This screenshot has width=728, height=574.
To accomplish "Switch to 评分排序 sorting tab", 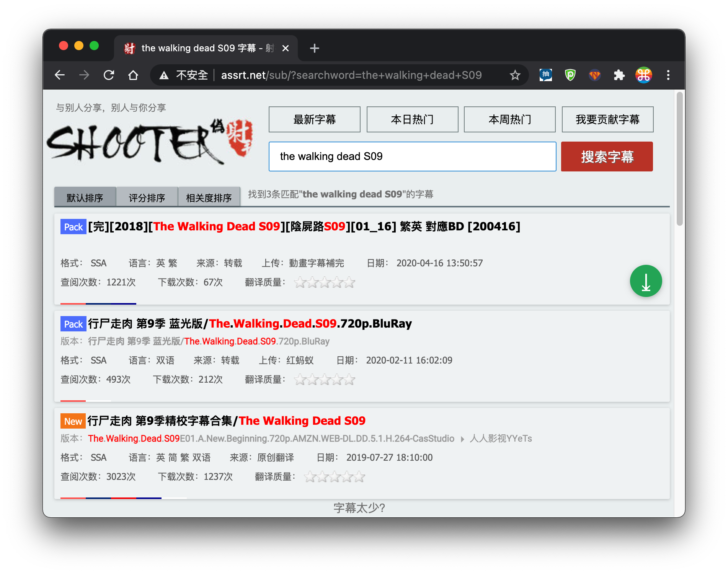I will click(147, 197).
